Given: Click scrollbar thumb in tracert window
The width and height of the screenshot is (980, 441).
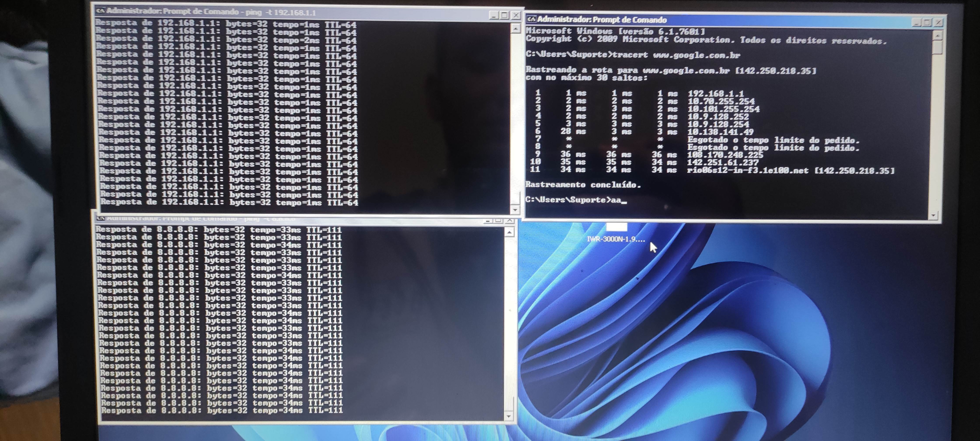Looking at the screenshot, I should [937, 47].
